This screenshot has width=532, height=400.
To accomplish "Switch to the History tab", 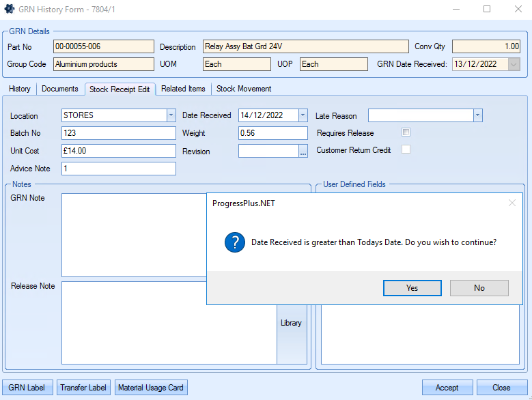I will click(20, 89).
